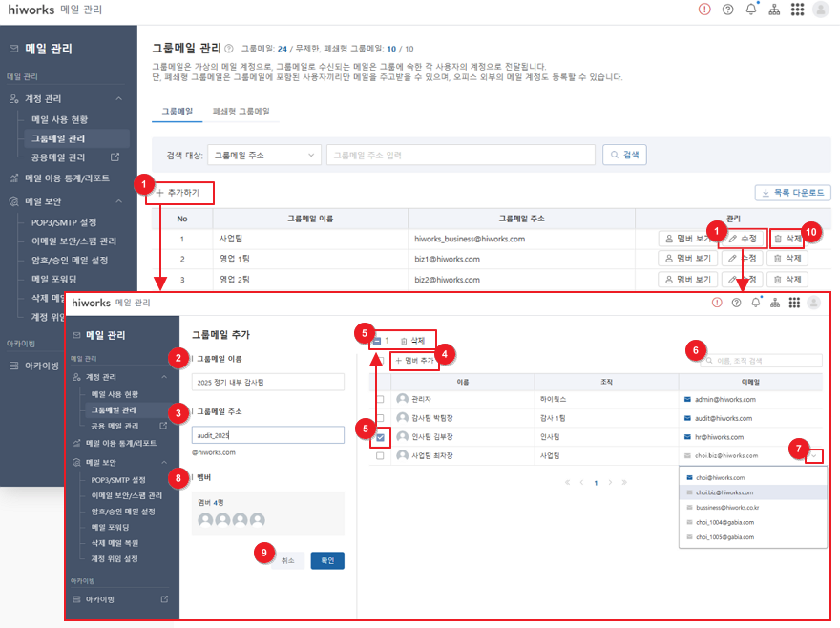
Task: Click the user profile avatar in top header
Action: pos(821,10)
